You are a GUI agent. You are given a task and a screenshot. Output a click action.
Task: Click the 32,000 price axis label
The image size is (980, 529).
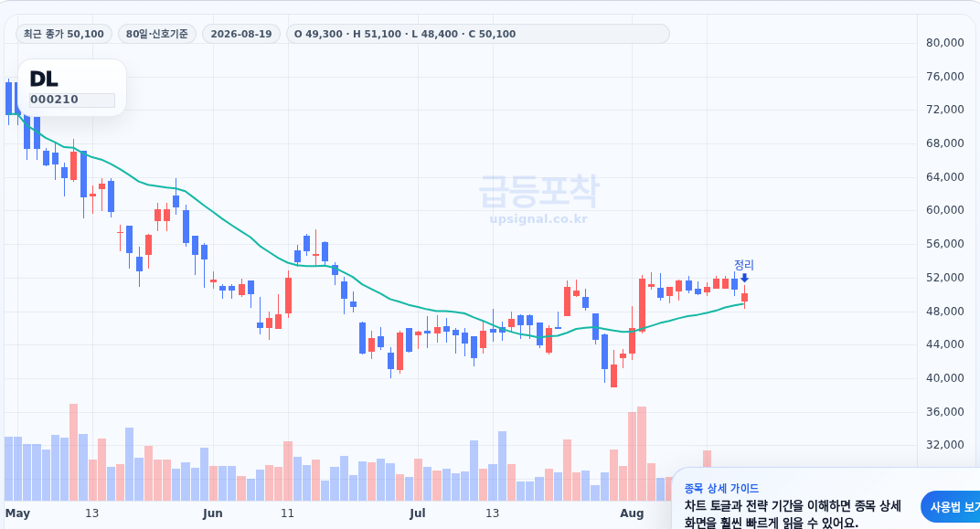click(945, 445)
